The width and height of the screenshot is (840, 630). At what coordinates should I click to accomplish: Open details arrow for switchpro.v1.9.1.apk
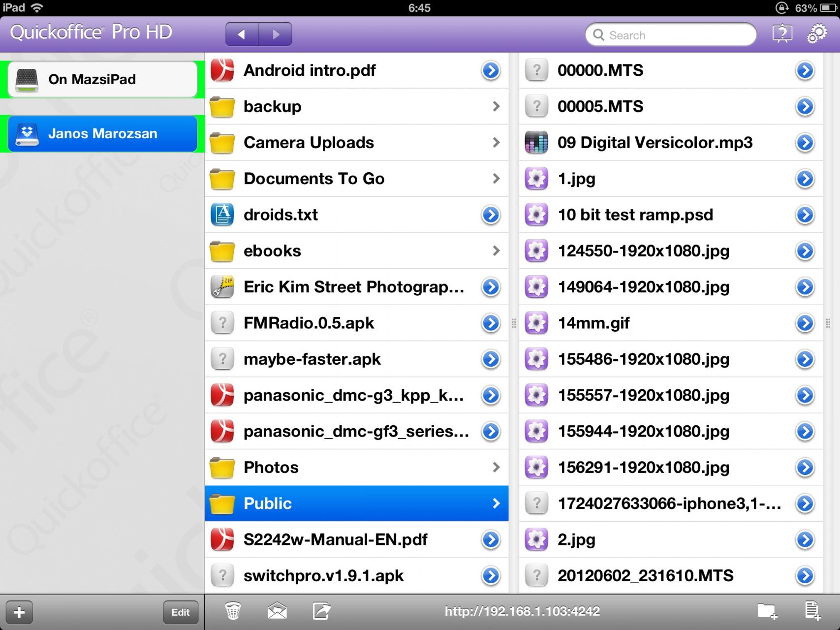pos(491,575)
